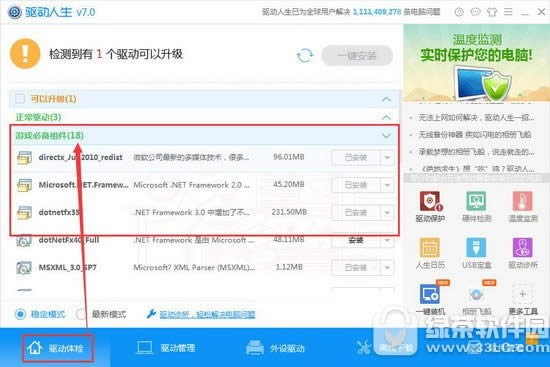The image size is (550, 367).
Task: Open the help question-mark icon in title bar
Action: pos(459,12)
